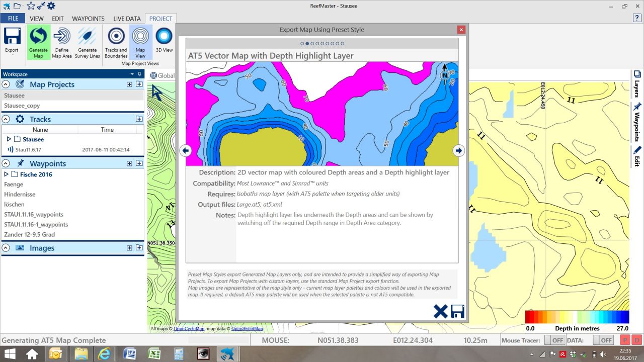This screenshot has height=362, width=644.
Task: Select second preset style page dot
Action: [x=307, y=44]
